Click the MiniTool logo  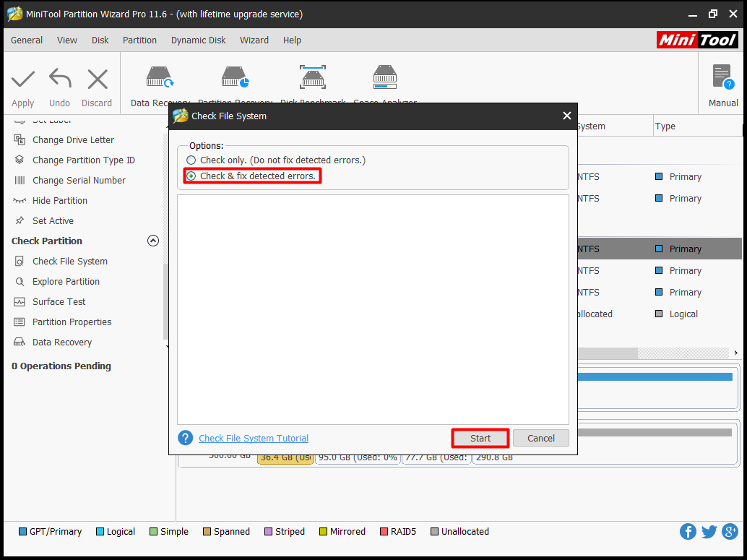697,40
